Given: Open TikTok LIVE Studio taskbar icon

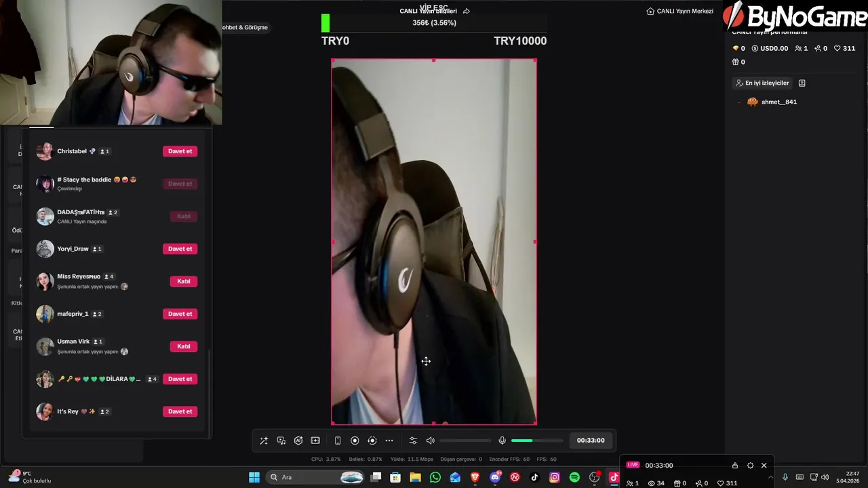Looking at the screenshot, I should coord(614,477).
